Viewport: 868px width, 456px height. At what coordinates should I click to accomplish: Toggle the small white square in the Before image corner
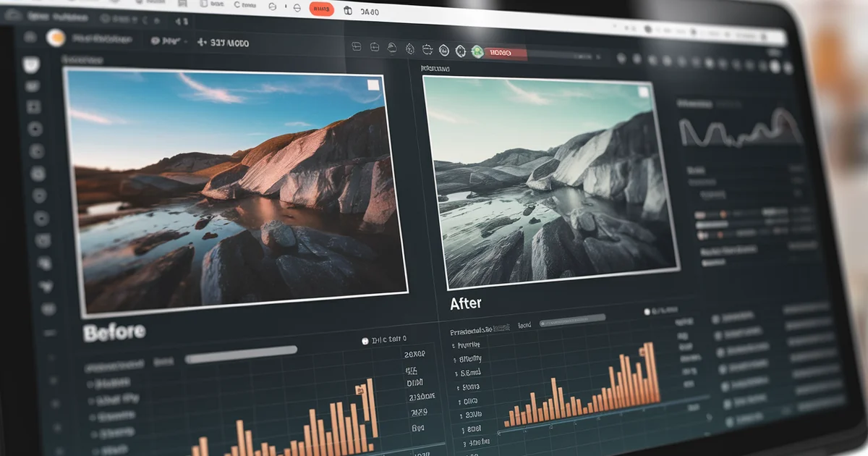click(372, 84)
